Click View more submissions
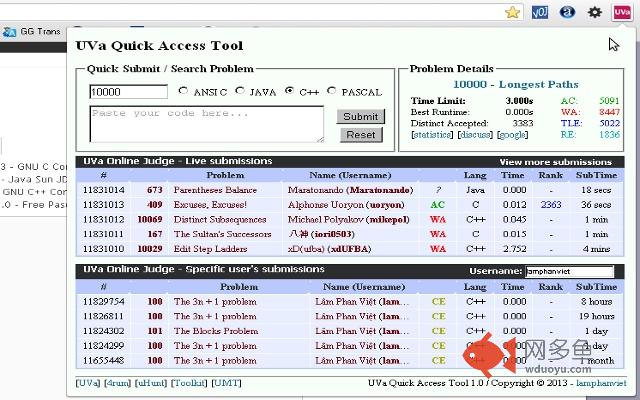Image resolution: width=640 pixels, height=400 pixels. coord(556,162)
